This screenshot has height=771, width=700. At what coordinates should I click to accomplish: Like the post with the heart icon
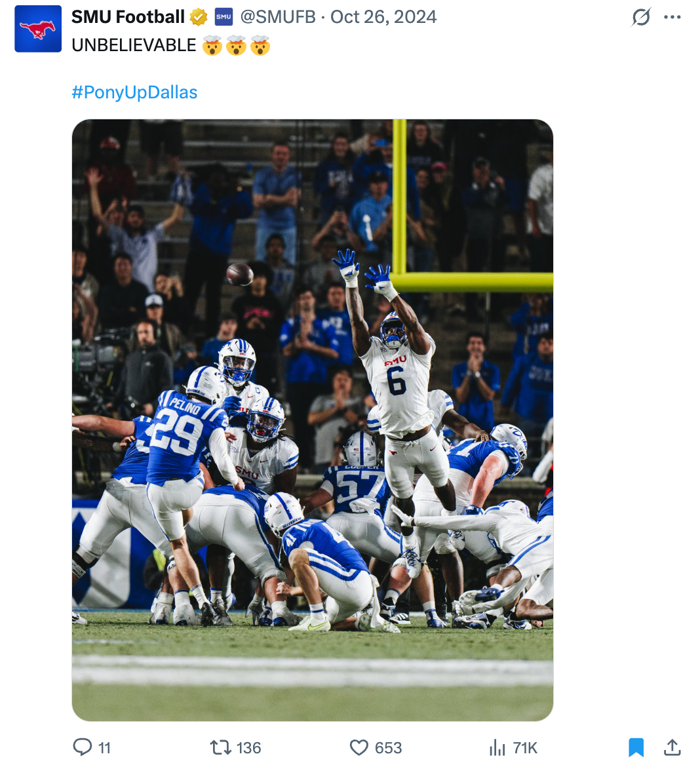coord(359,747)
